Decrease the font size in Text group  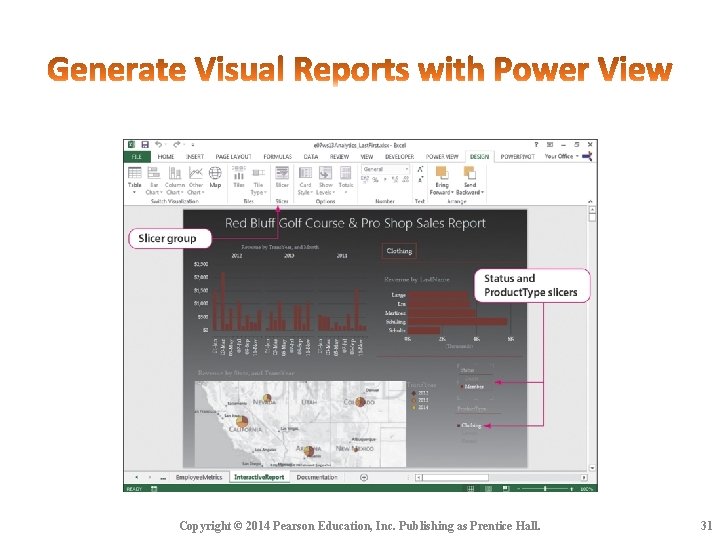coord(420,180)
